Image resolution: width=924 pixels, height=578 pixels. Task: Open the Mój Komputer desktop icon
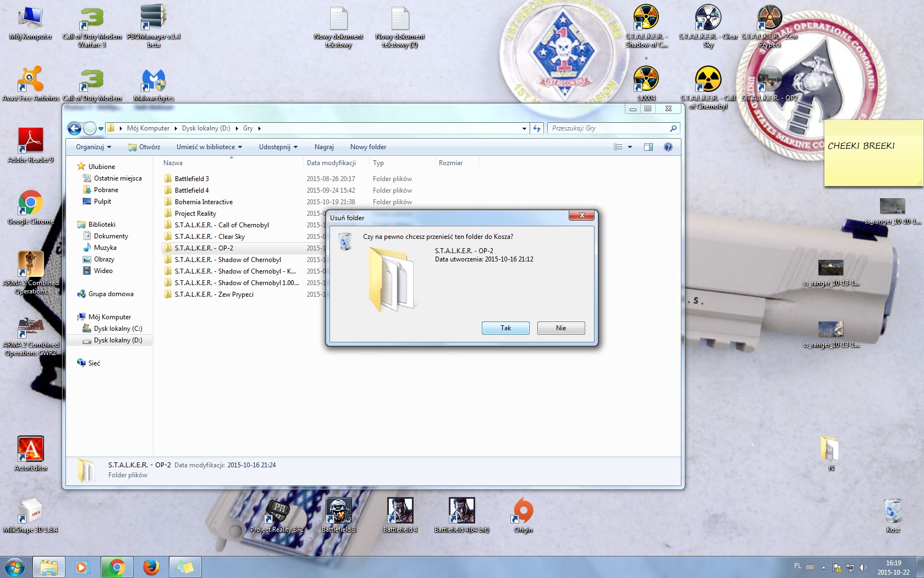(31, 23)
